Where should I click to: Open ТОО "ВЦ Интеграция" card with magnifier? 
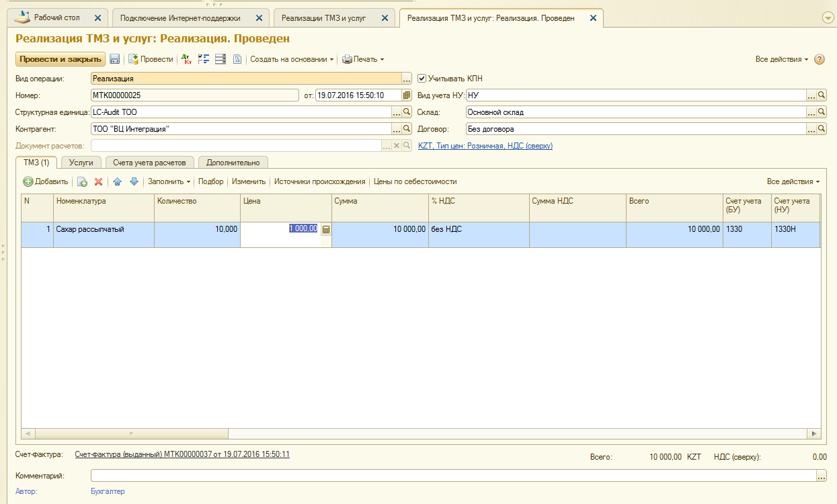407,129
